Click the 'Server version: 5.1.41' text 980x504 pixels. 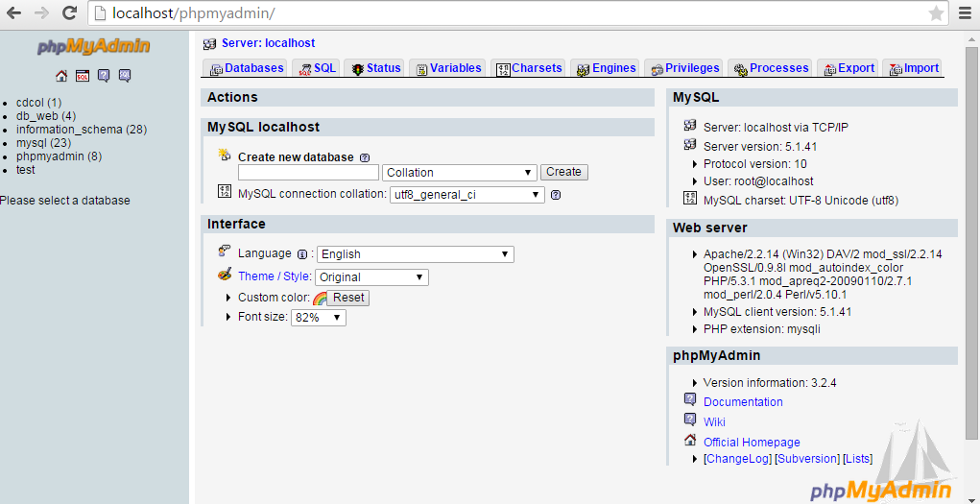click(x=760, y=147)
